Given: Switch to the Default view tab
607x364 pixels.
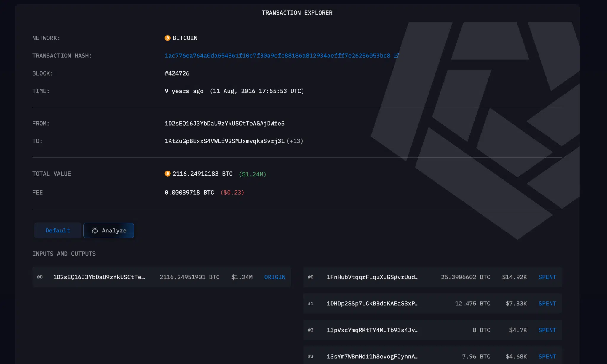Looking at the screenshot, I should [58, 230].
